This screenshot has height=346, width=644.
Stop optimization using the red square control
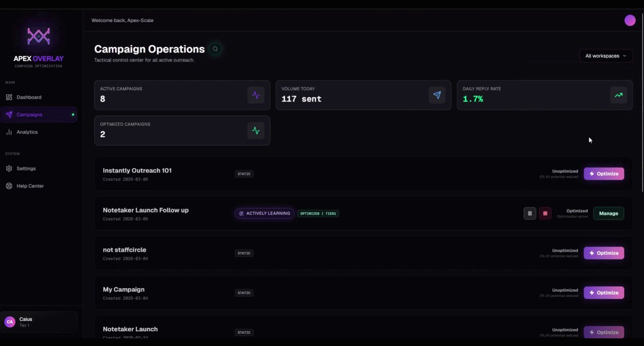coord(545,213)
